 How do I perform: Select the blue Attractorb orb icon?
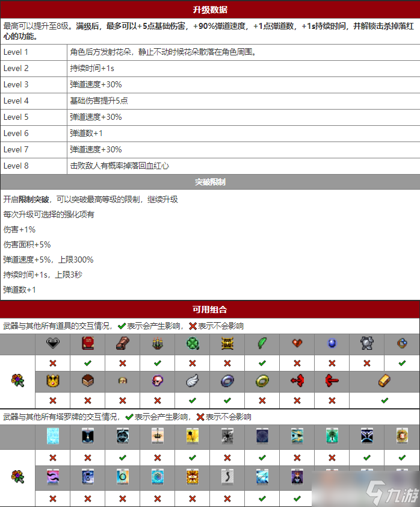tap(332, 343)
